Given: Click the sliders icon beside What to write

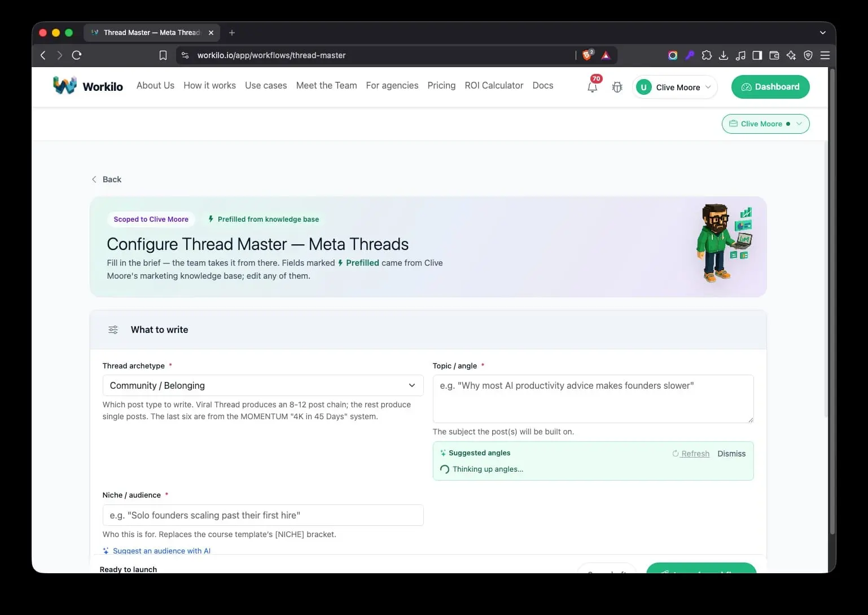Looking at the screenshot, I should pos(113,330).
